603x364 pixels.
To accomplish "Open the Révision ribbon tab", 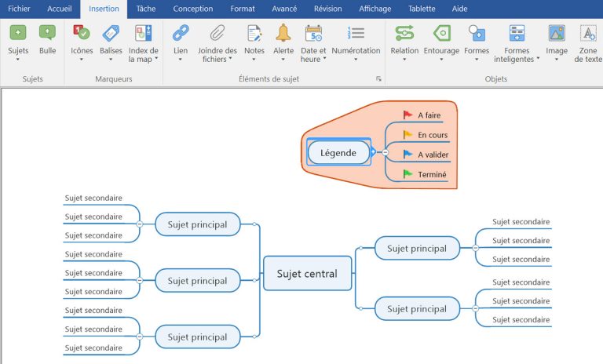I will tap(327, 9).
